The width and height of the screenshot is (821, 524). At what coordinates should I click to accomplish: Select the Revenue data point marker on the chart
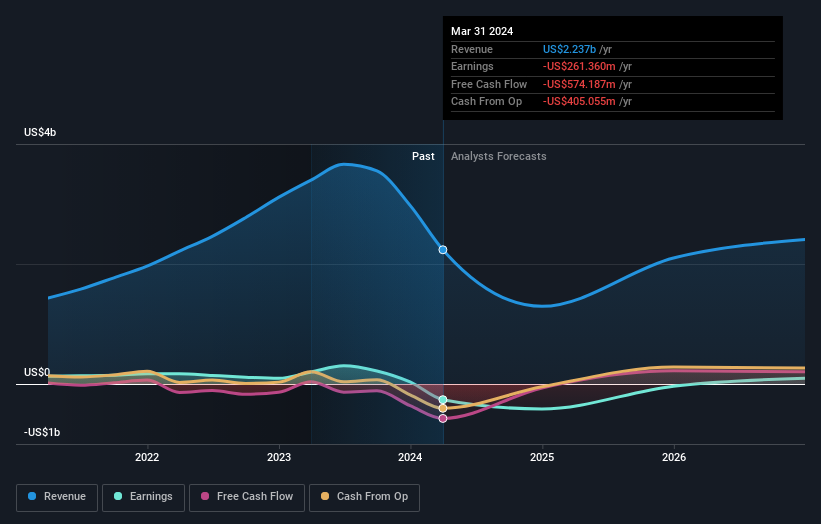(x=443, y=250)
